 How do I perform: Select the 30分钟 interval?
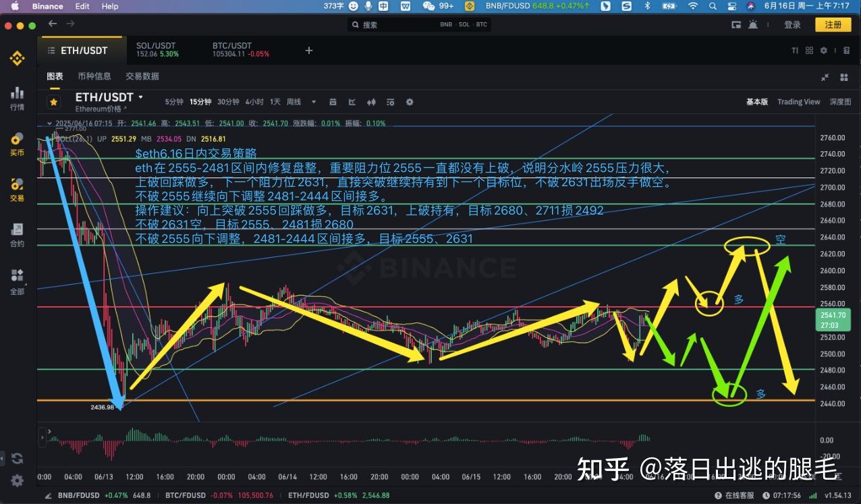228,102
